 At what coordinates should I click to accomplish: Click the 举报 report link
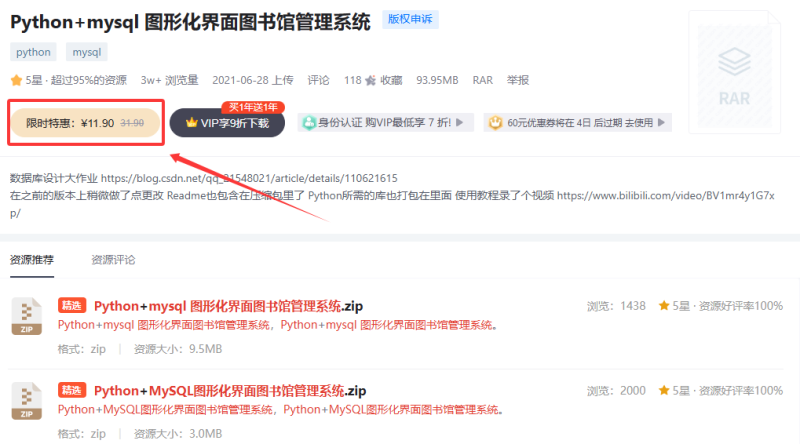[x=517, y=80]
